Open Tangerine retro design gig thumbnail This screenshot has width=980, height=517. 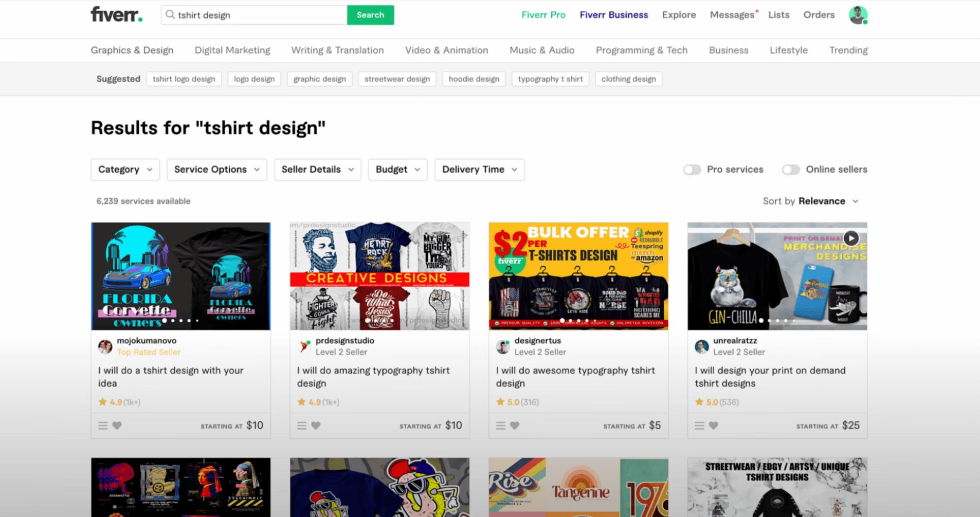578,487
